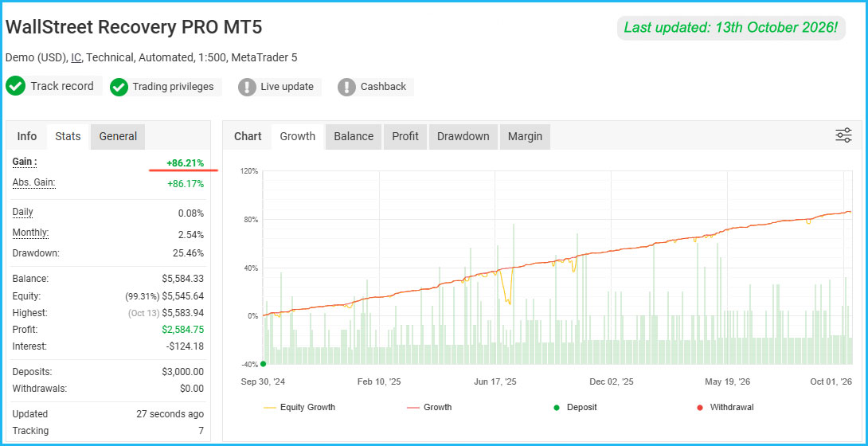Image resolution: width=868 pixels, height=446 pixels.
Task: Click the $5,583.94 highest value
Action: [x=183, y=313]
